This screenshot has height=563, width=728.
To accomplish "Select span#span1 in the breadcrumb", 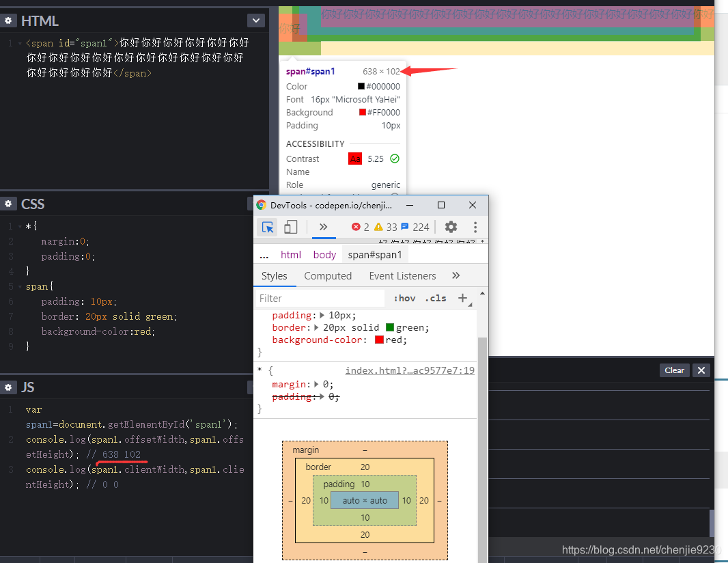I will click(375, 255).
